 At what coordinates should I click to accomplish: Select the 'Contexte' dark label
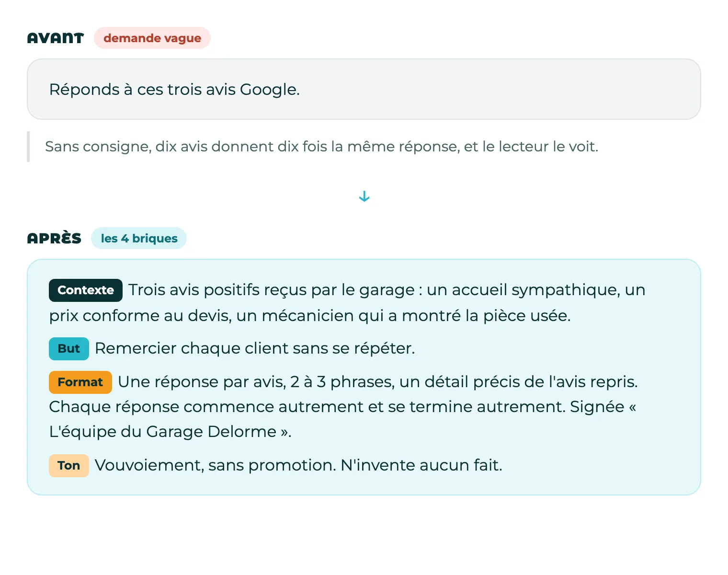click(86, 290)
